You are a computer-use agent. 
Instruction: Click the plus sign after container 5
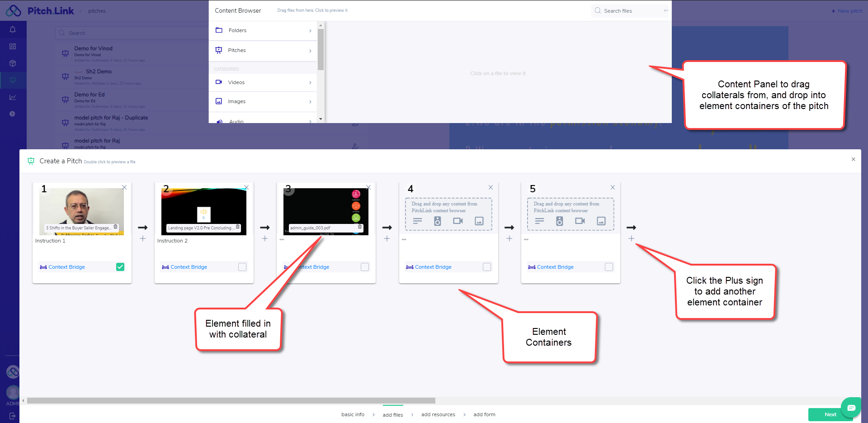coord(631,238)
